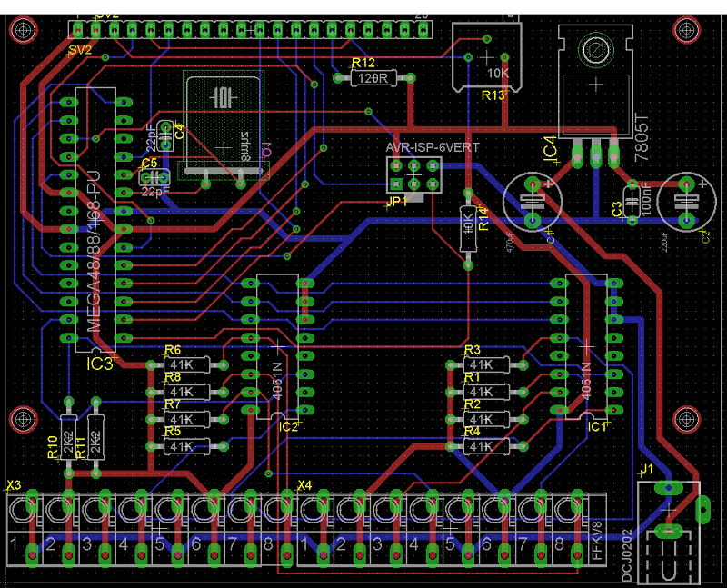This screenshot has width=727, height=588.
Task: Click the 41K body of resistor R4
Action: coord(486,446)
